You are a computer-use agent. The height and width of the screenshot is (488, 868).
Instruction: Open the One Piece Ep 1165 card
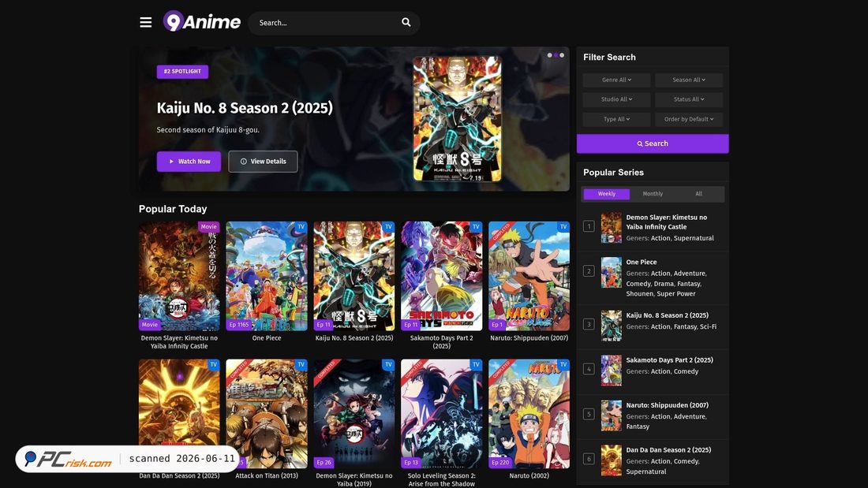(266, 276)
